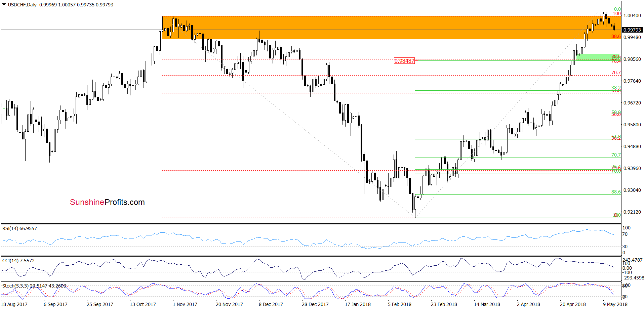Click the 0.97640 price axis label
This screenshot has width=644, height=309.
coord(632,81)
